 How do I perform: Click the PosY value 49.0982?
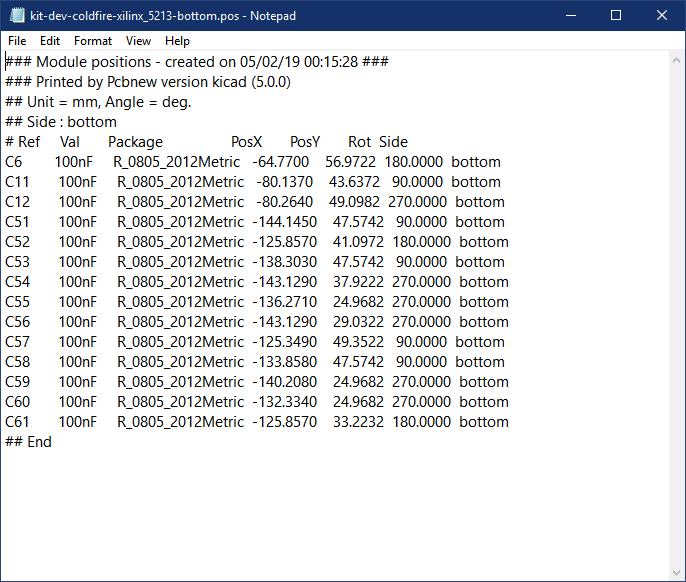point(354,202)
